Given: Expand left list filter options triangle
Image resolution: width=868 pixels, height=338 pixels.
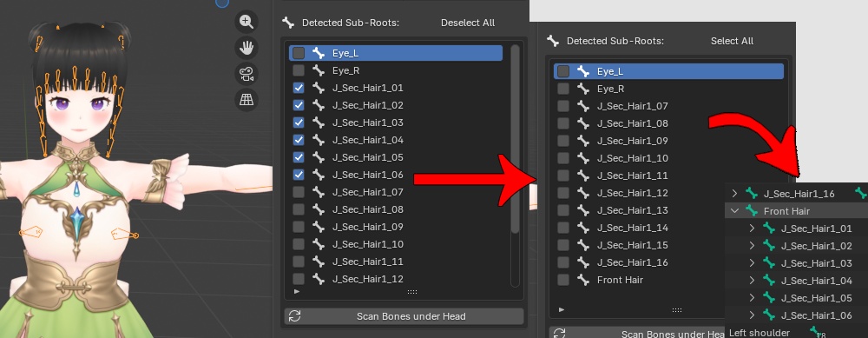Looking at the screenshot, I should [297, 291].
